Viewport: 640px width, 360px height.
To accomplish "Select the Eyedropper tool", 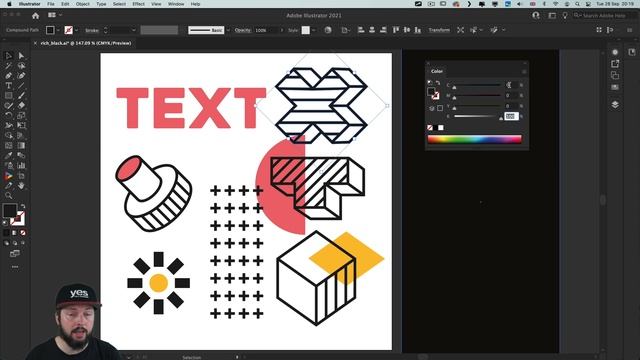I will click(9, 156).
